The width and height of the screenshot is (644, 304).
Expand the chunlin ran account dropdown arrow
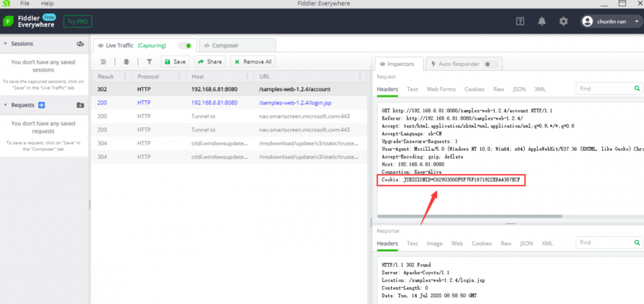point(637,21)
